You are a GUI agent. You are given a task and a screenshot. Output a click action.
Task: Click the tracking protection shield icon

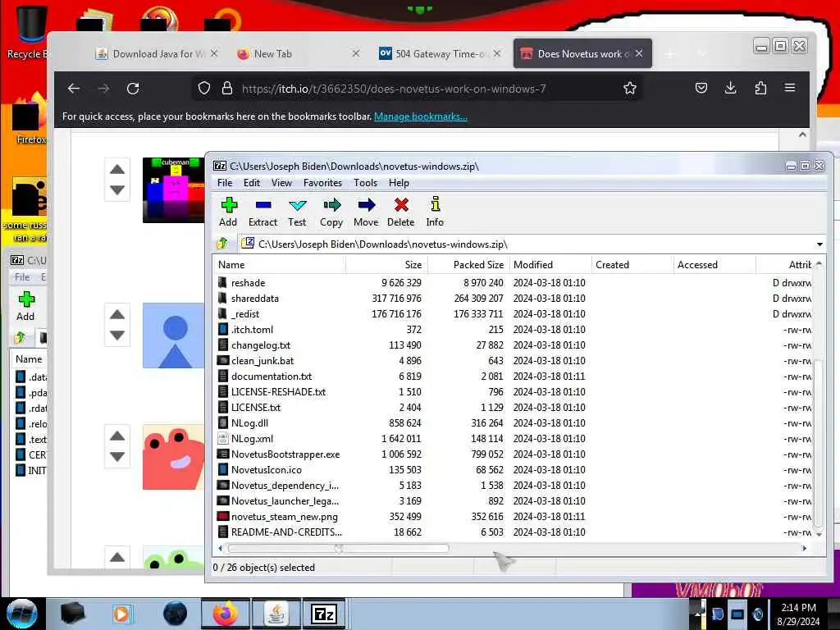[x=204, y=89]
